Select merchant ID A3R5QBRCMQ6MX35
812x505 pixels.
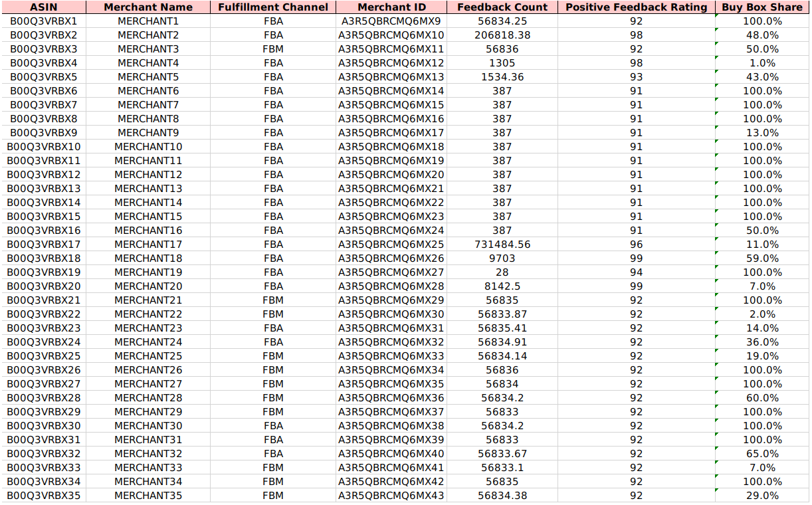coord(391,384)
